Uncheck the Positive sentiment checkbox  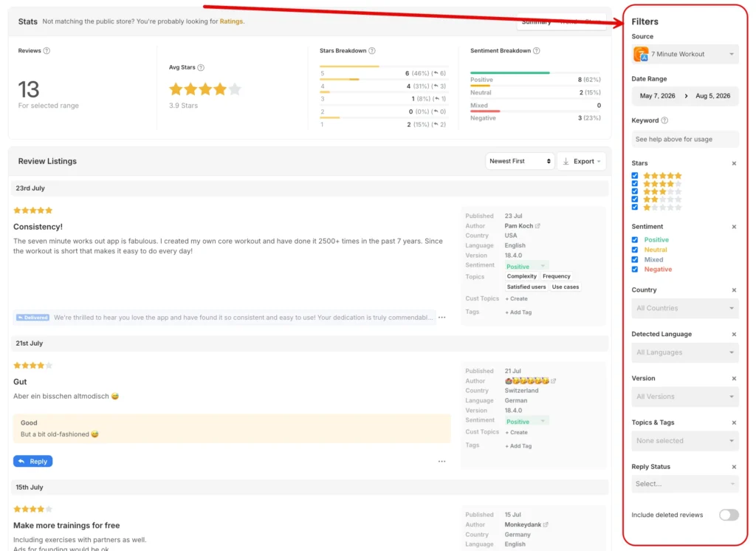(x=634, y=240)
